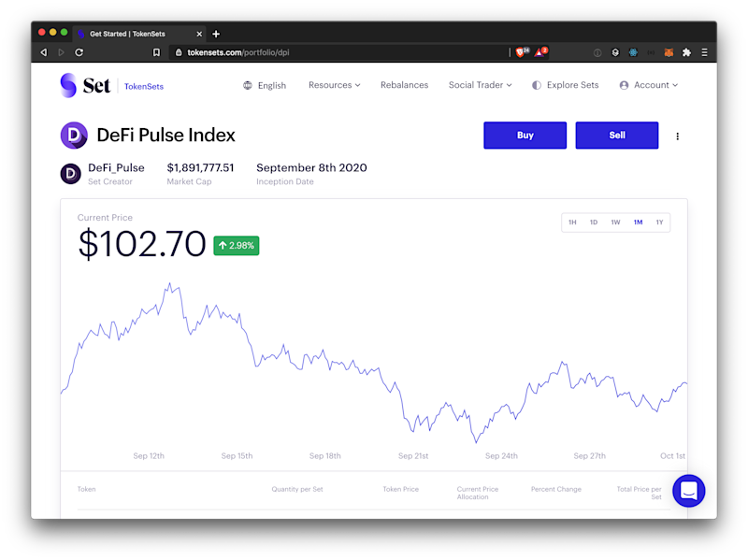The width and height of the screenshot is (748, 560).
Task: Click the $1,891,777.51 market cap value
Action: pos(200,168)
